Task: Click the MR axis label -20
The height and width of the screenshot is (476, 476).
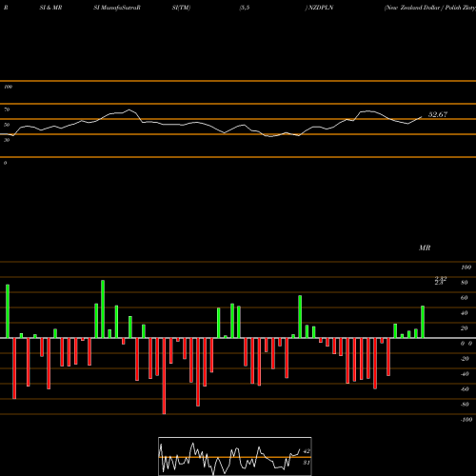Action: [x=465, y=359]
